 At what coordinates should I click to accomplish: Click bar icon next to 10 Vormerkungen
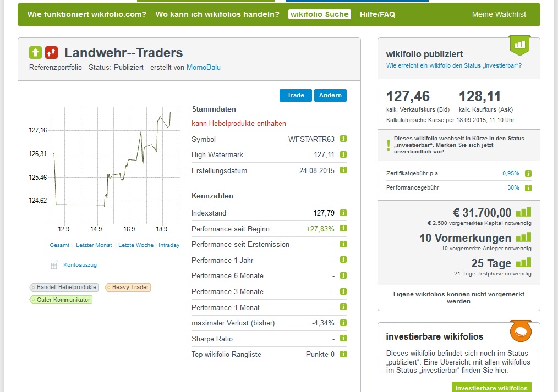tap(523, 237)
